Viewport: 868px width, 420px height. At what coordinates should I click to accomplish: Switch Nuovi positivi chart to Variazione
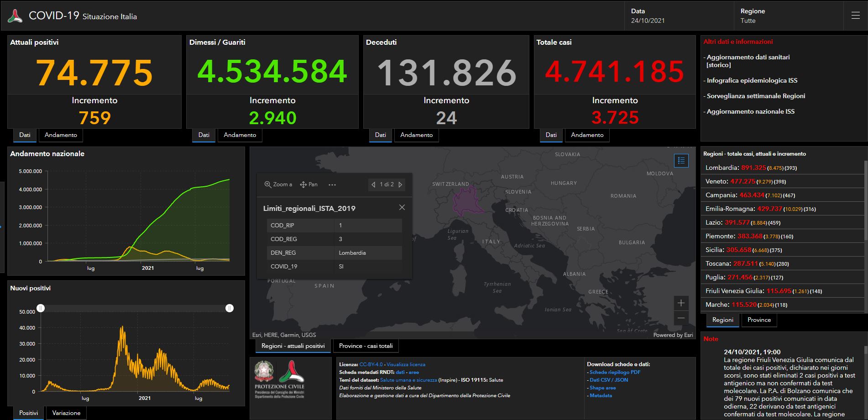(x=66, y=413)
